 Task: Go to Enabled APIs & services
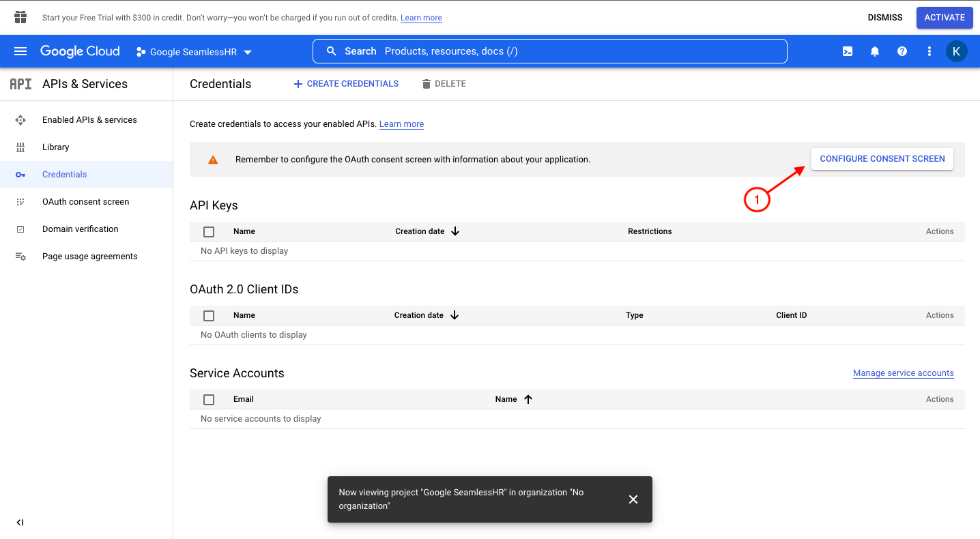pos(89,120)
